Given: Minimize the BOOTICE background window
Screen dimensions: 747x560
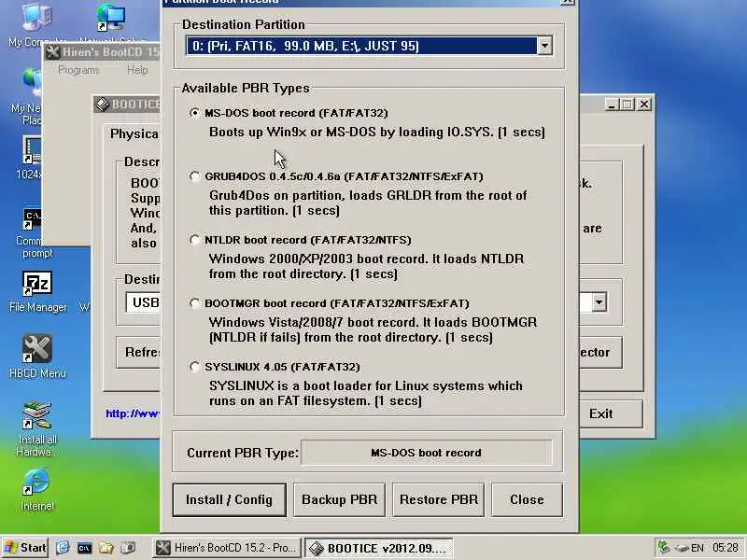Looking at the screenshot, I should click(x=613, y=105).
